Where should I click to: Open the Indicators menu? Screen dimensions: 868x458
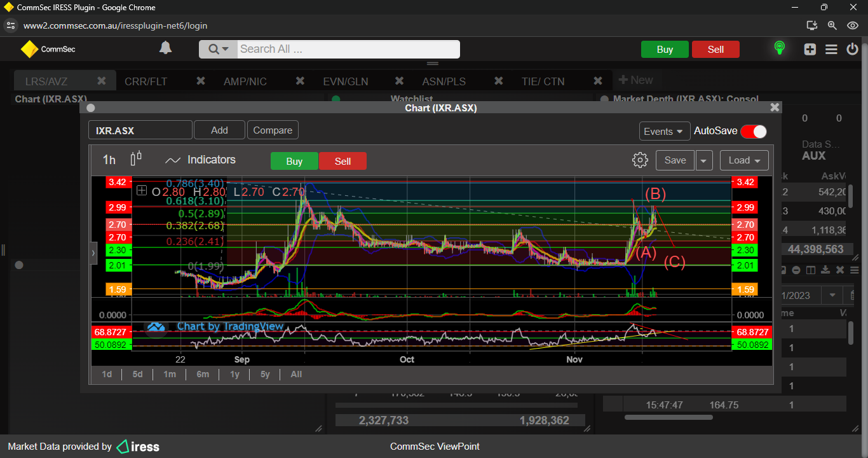tap(200, 160)
